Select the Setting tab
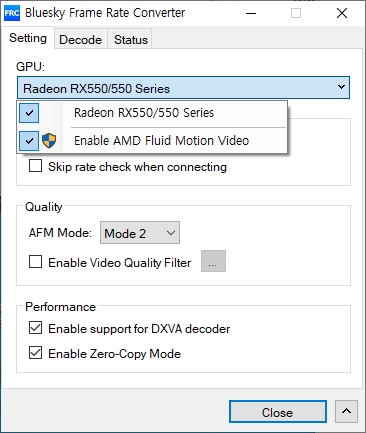 [28, 38]
